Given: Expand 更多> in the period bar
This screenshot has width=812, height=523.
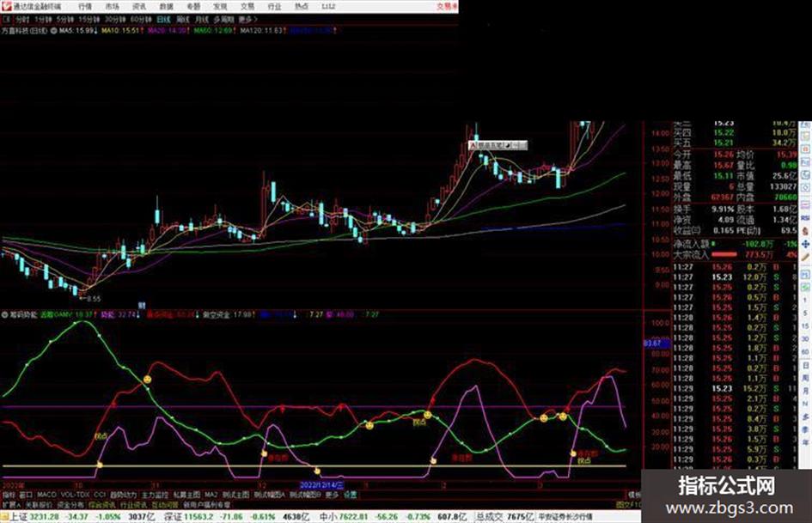Looking at the screenshot, I should coord(247,20).
